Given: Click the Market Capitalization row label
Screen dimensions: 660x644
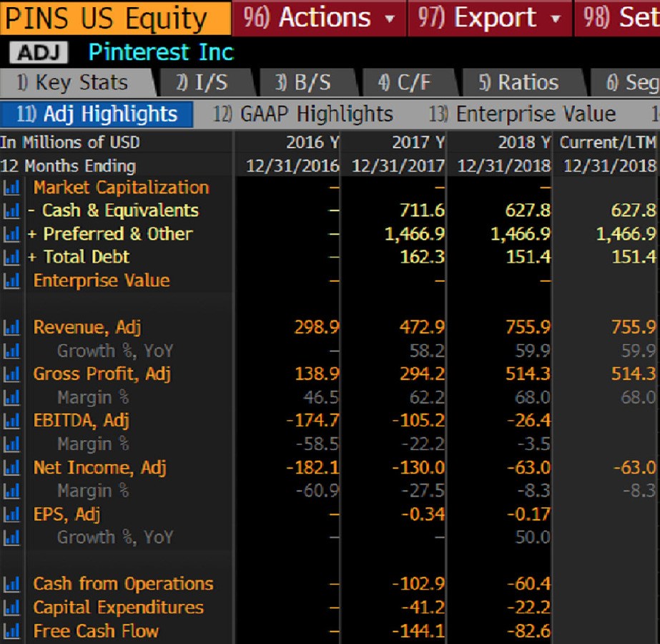Looking at the screenshot, I should 122,187.
